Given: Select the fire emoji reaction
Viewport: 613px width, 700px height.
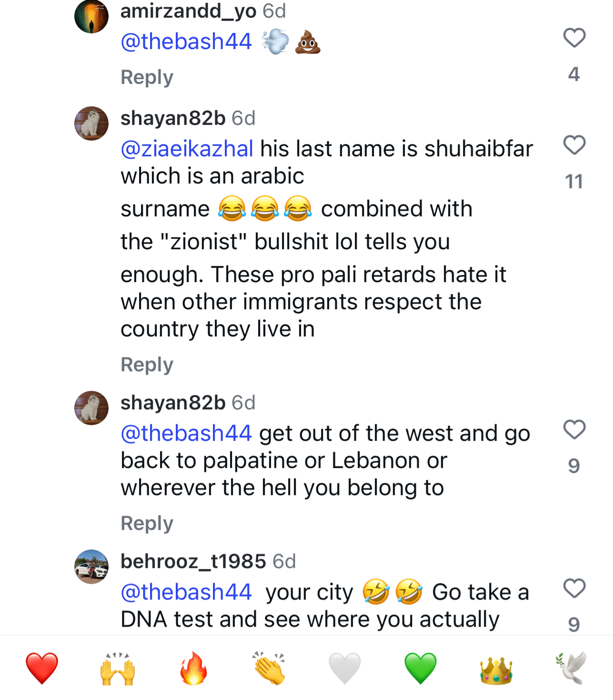Looking at the screenshot, I should (193, 668).
